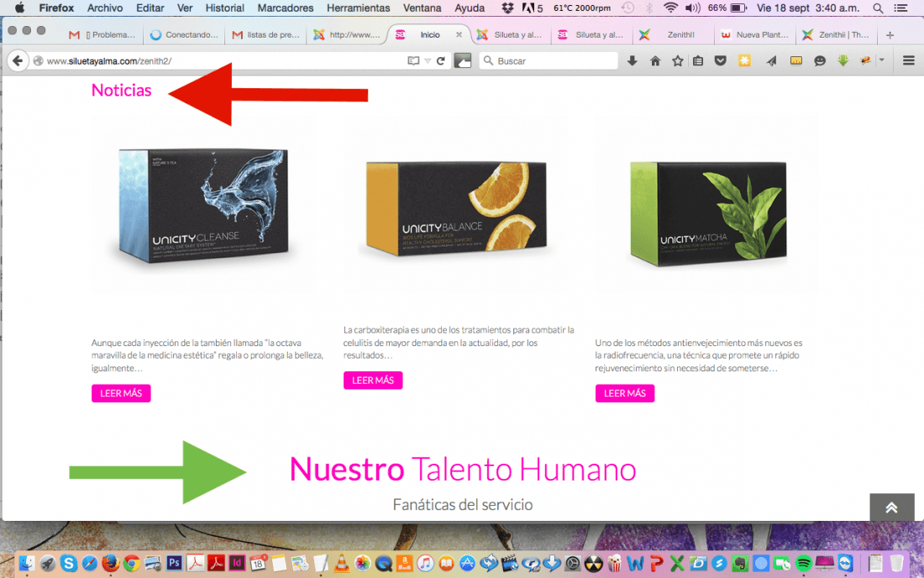The width and height of the screenshot is (924, 578).
Task: Open the Ventana menu
Action: (422, 8)
